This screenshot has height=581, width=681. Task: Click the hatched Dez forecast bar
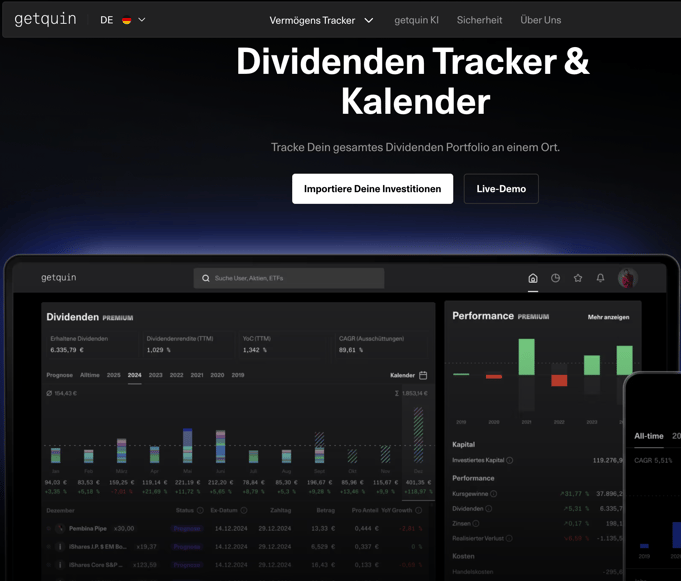(x=418, y=435)
